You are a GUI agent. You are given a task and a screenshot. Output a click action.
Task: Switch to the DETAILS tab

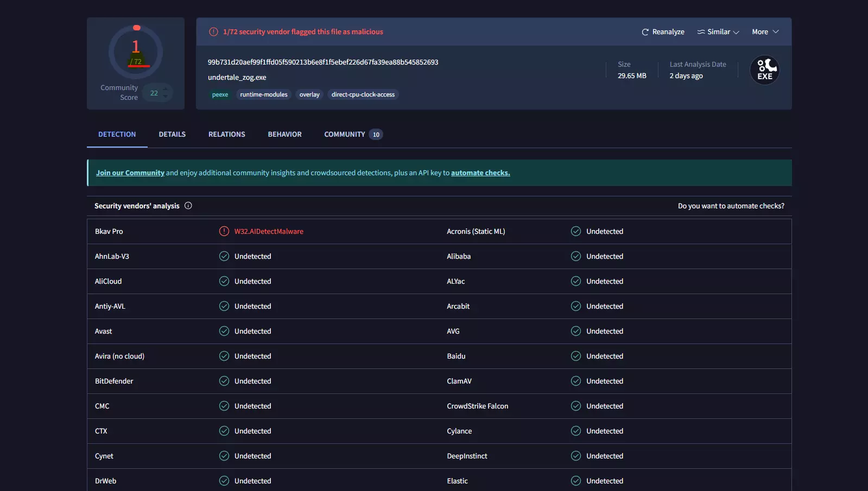click(x=172, y=134)
